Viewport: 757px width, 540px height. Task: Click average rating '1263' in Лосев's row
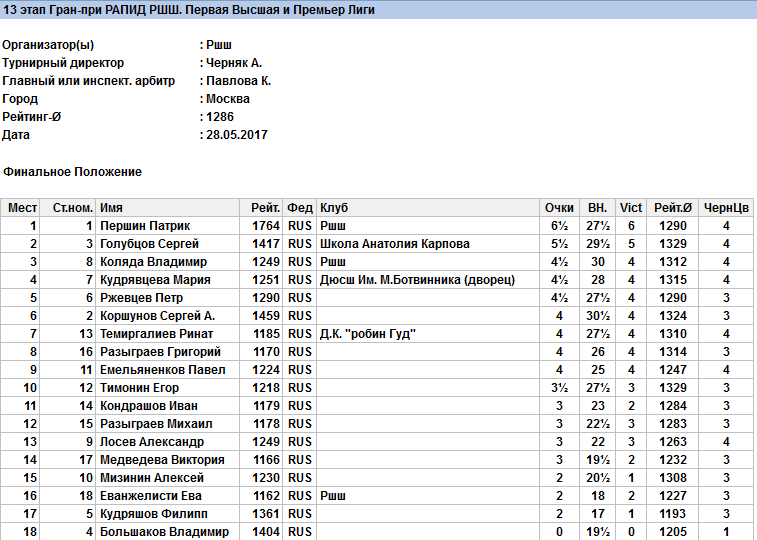(673, 442)
